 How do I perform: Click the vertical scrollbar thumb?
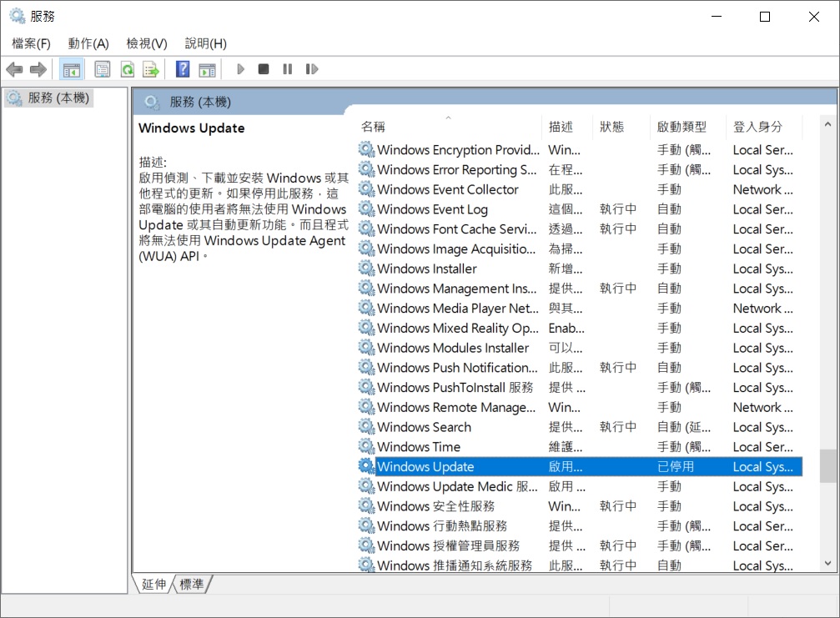(827, 466)
